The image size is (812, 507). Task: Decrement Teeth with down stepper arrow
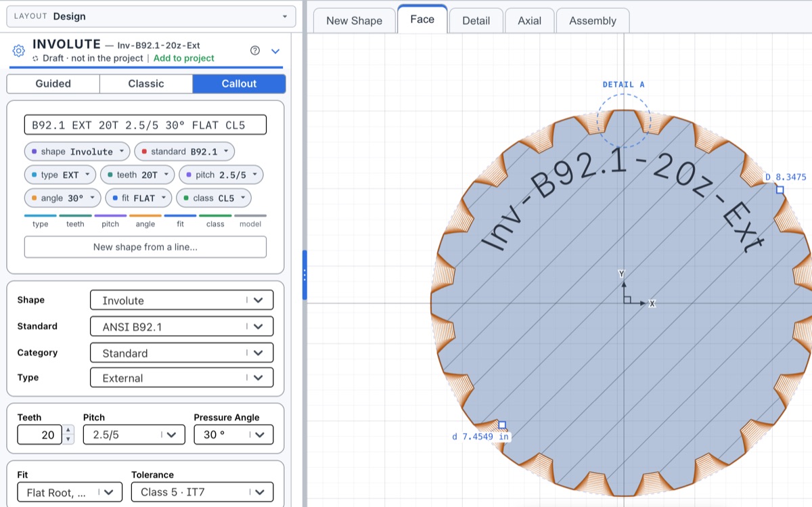pyautogui.click(x=68, y=439)
